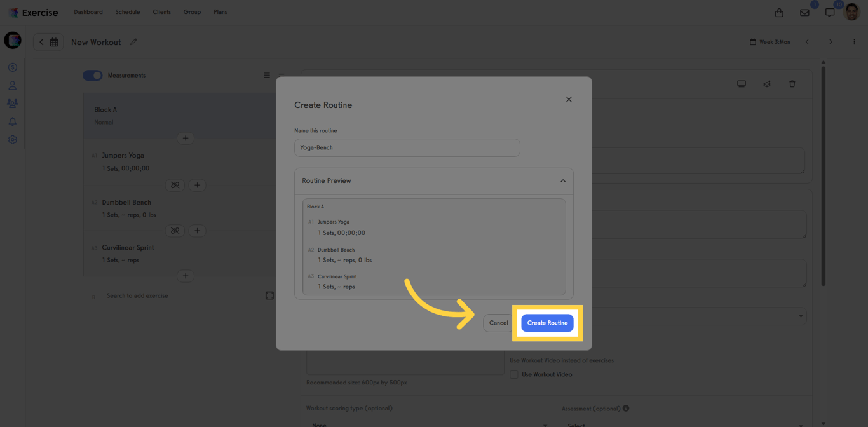Switch to the Schedule tab
The height and width of the screenshot is (427, 868).
(127, 11)
